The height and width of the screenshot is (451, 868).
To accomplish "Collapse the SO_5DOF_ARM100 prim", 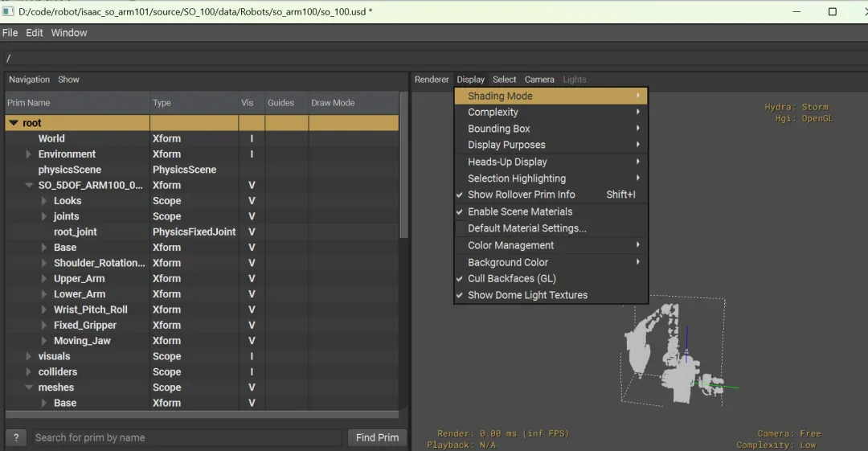I will click(x=29, y=185).
